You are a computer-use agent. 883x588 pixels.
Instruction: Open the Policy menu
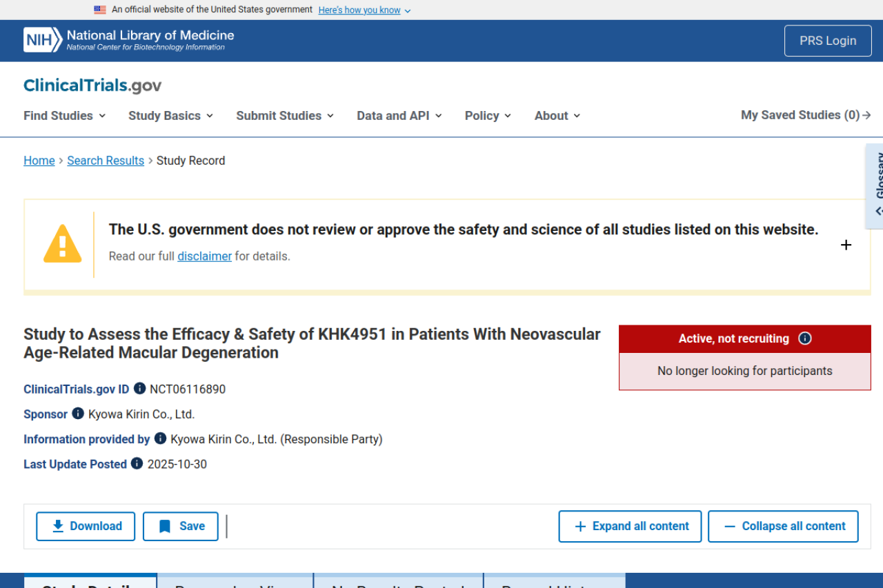click(488, 116)
